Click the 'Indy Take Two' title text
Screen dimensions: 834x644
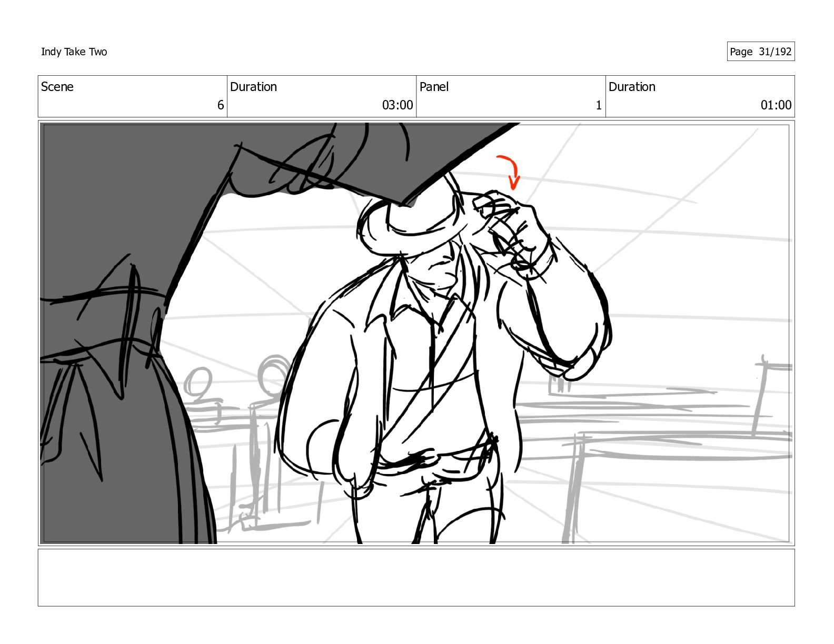tap(74, 52)
